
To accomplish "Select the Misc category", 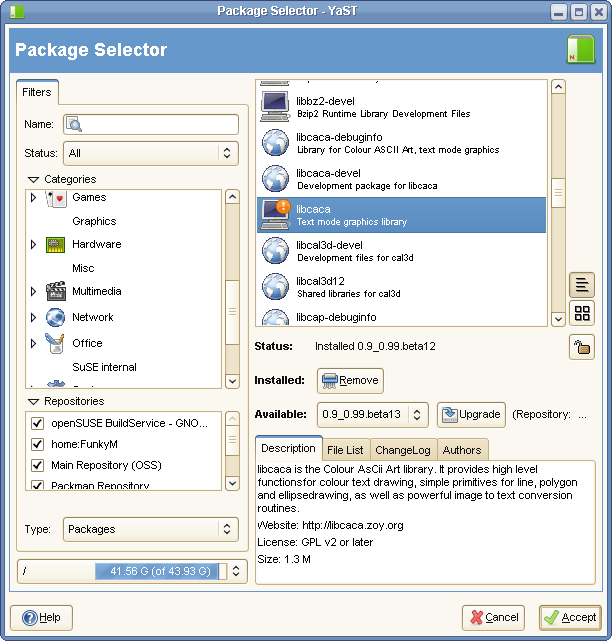I will 83,268.
